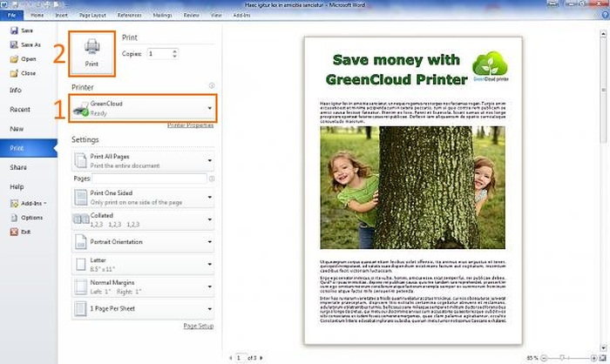Screen dimensions: 610x364
Task: Switch to the Page Layout tab
Action: (92, 15)
